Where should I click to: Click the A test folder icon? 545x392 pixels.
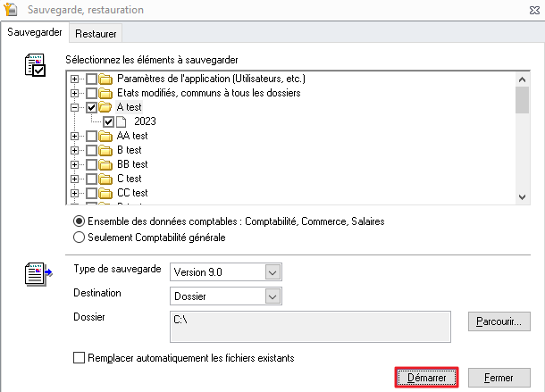pyautogui.click(x=106, y=107)
